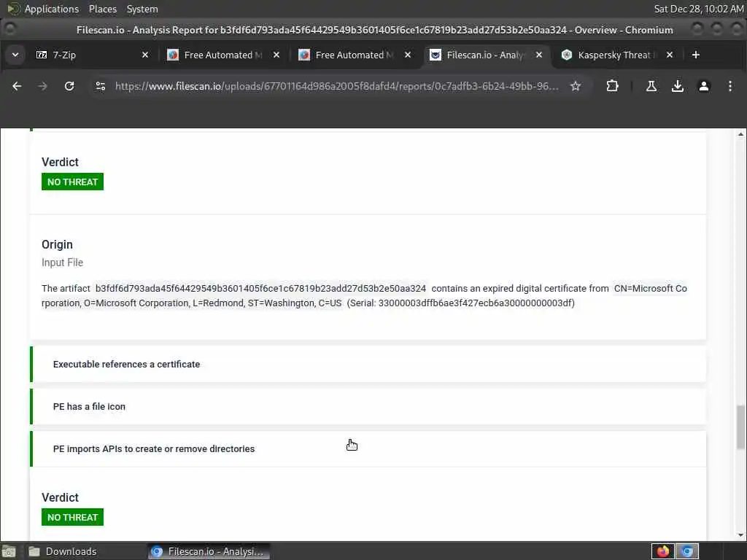Expand the tab search dropdown
The height and width of the screenshot is (560, 747).
tap(15, 55)
